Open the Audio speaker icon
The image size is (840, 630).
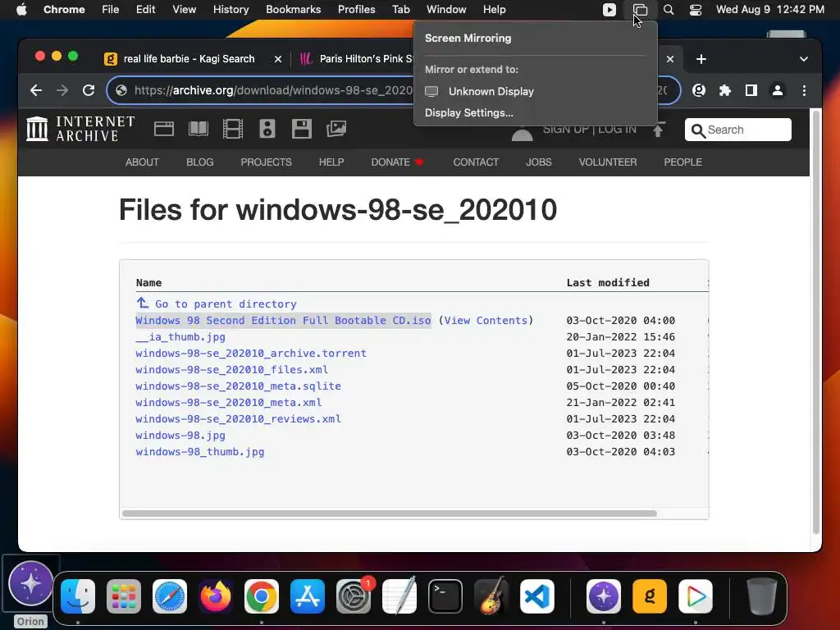coord(267,129)
